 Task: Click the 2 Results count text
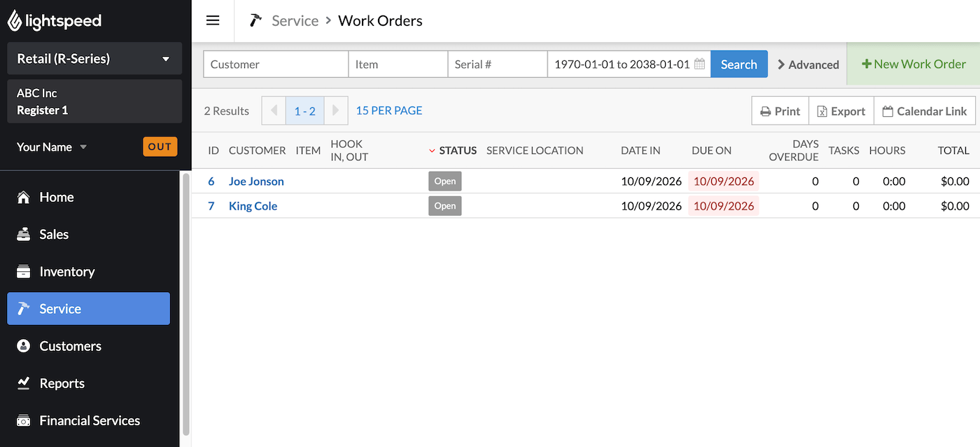pyautogui.click(x=226, y=111)
